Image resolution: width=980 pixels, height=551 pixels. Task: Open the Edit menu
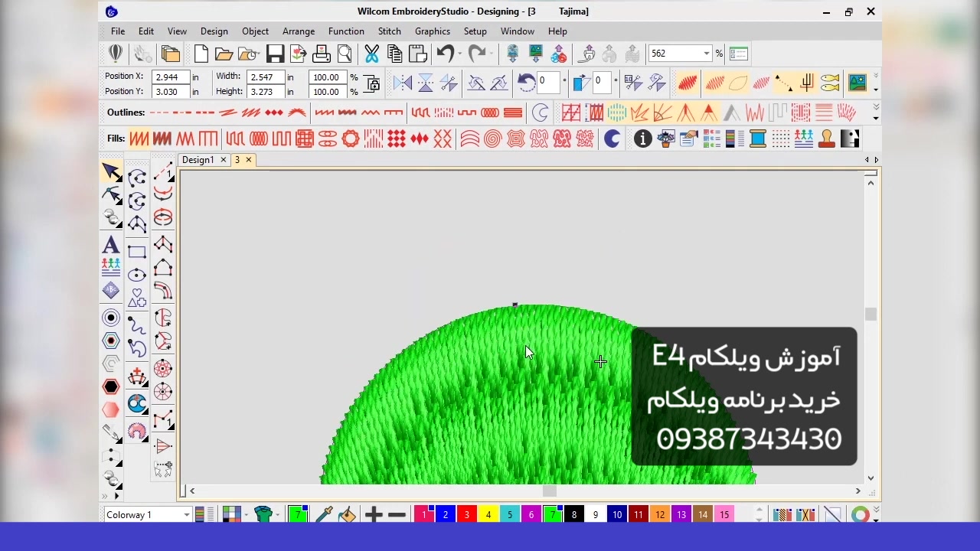coord(146,31)
